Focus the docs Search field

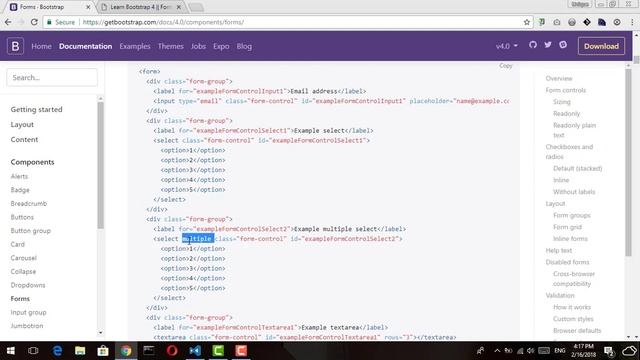[x=52, y=78]
